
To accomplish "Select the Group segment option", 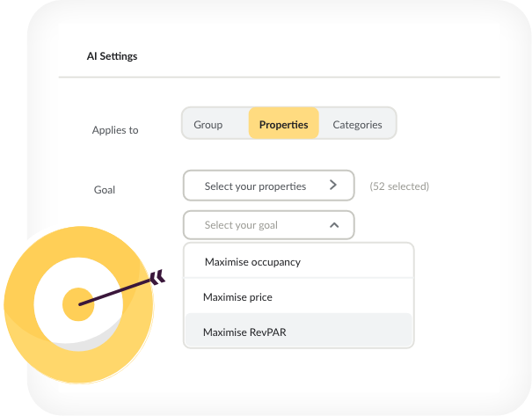I will [208, 125].
